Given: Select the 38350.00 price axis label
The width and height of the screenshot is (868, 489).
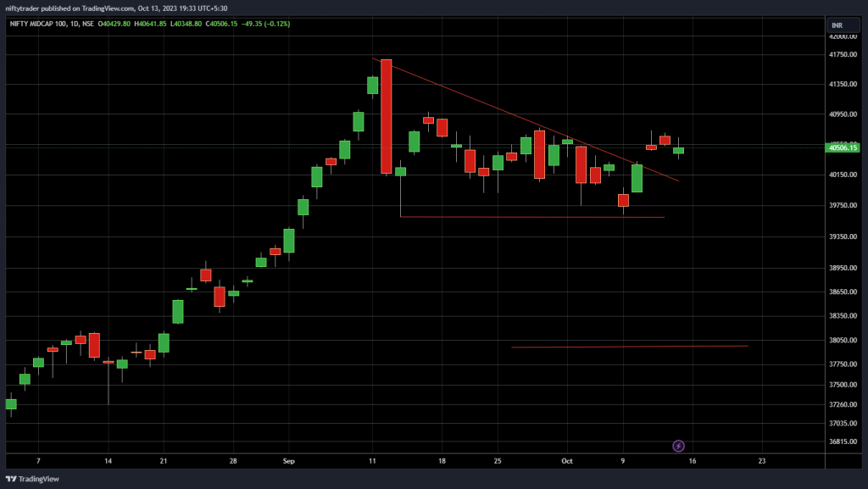Looking at the screenshot, I should [843, 316].
